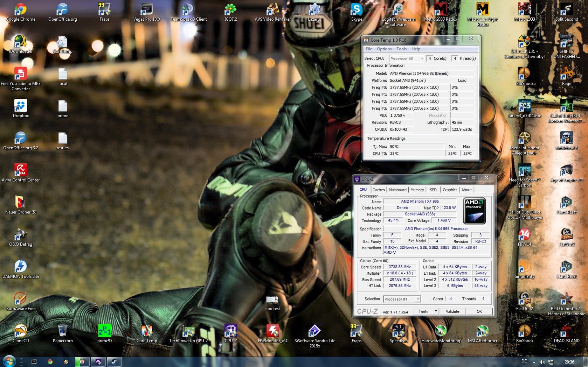
Task: Select the Logitech Webcam Software icon
Action: click(398, 15)
